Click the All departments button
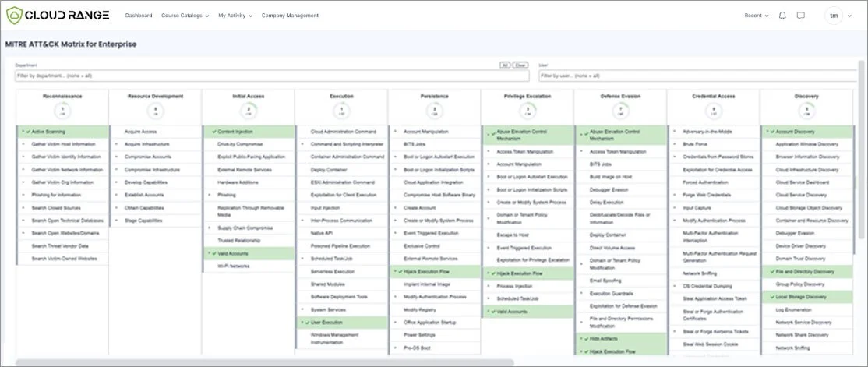 (505, 65)
